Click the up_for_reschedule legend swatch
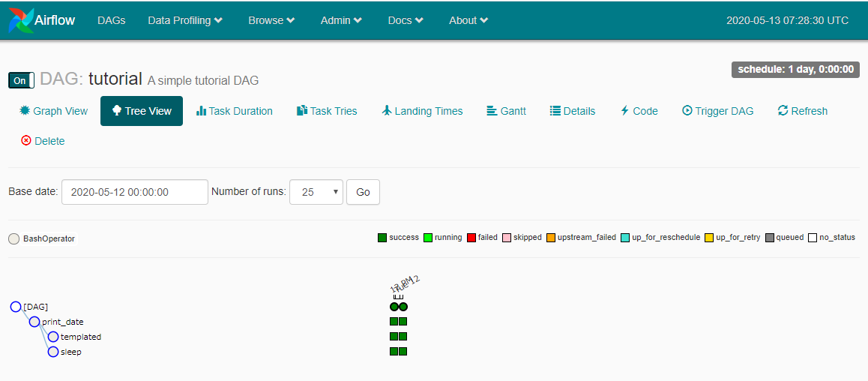This screenshot has width=868, height=381. coord(626,238)
